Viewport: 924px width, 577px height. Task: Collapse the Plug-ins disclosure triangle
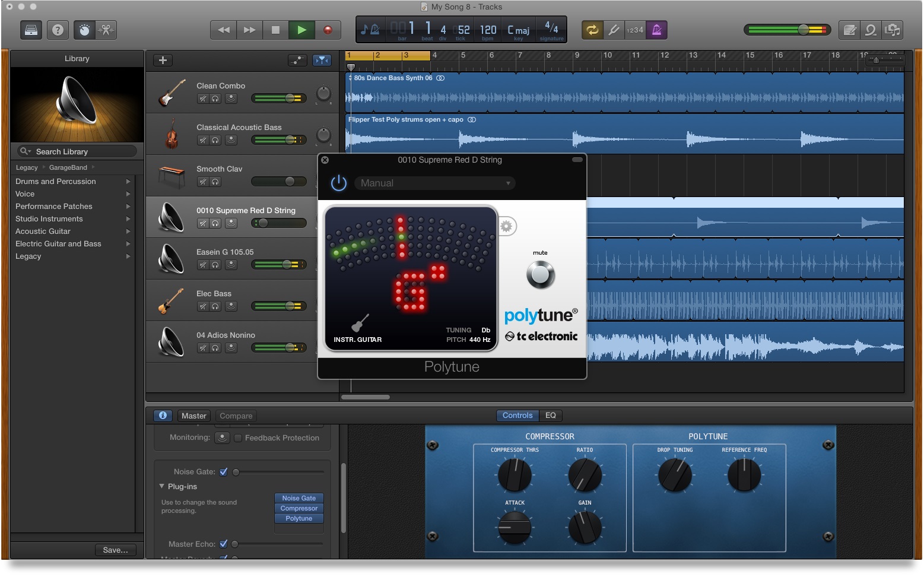pyautogui.click(x=161, y=486)
